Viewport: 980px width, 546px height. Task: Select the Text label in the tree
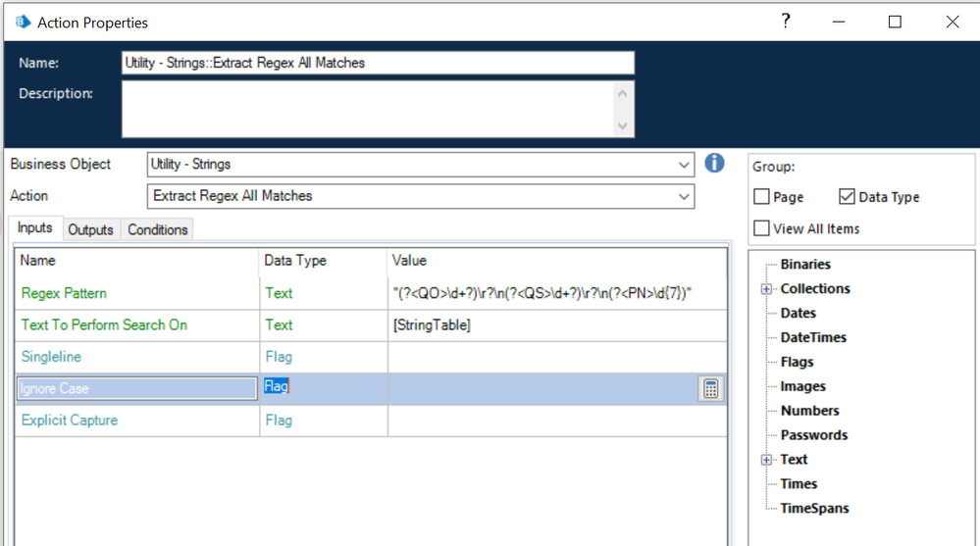794,459
